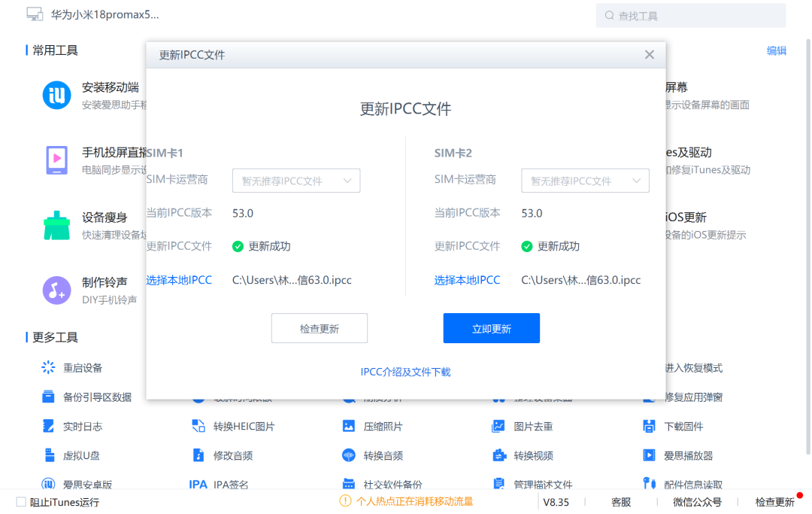Viewport: 812px width, 514px height.
Task: Close the 更新IPCC文件 dialog
Action: (650, 55)
